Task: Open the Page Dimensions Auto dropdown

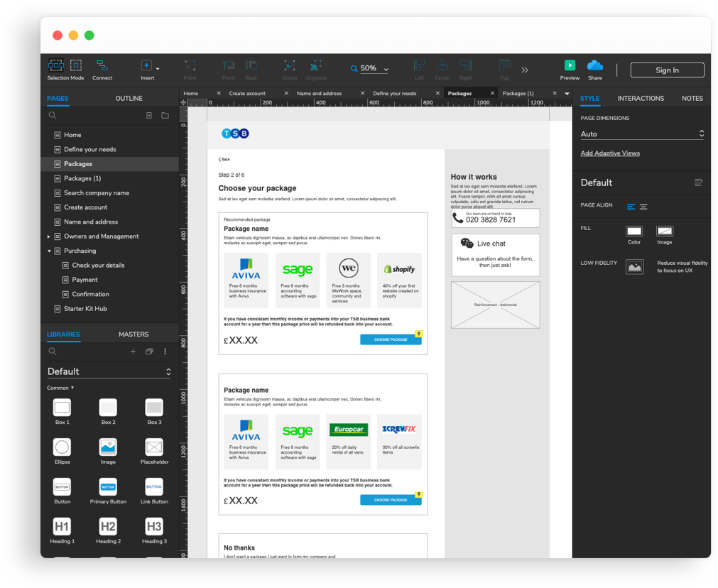Action: coord(641,134)
